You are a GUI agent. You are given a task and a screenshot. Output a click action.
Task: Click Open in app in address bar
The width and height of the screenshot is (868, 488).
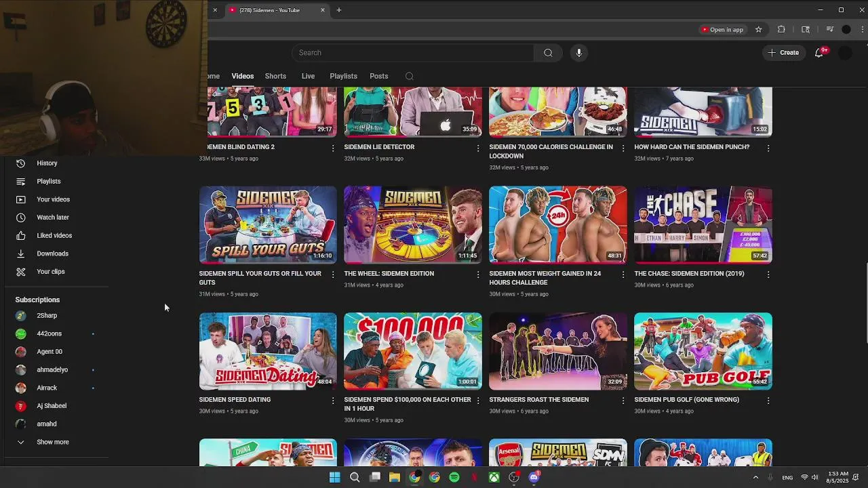point(723,30)
